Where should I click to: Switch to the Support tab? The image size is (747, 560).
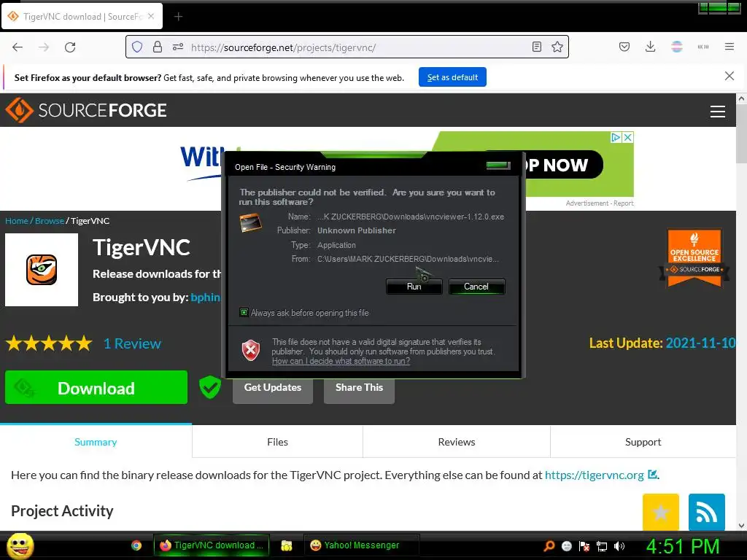(643, 442)
